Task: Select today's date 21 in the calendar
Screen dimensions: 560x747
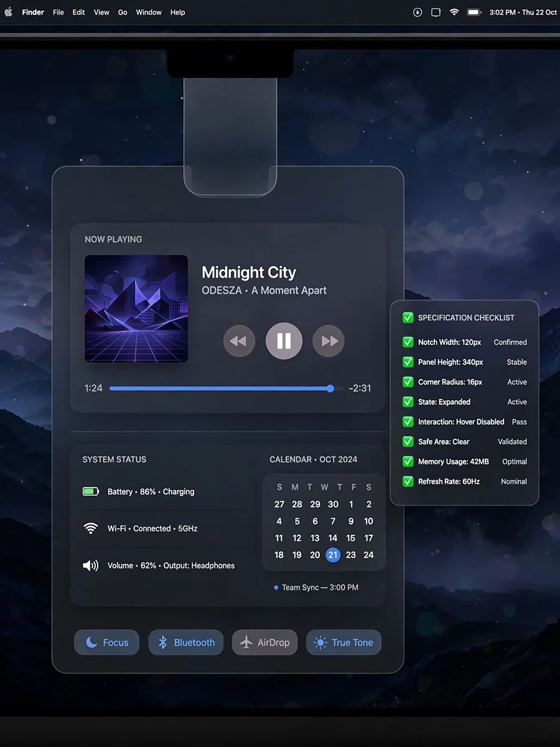Action: 333,555
